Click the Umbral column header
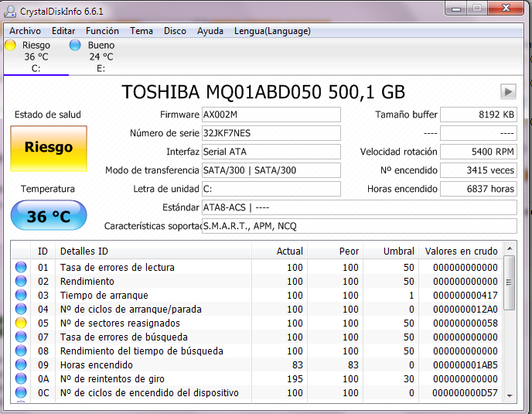532x414 pixels. (x=390, y=251)
